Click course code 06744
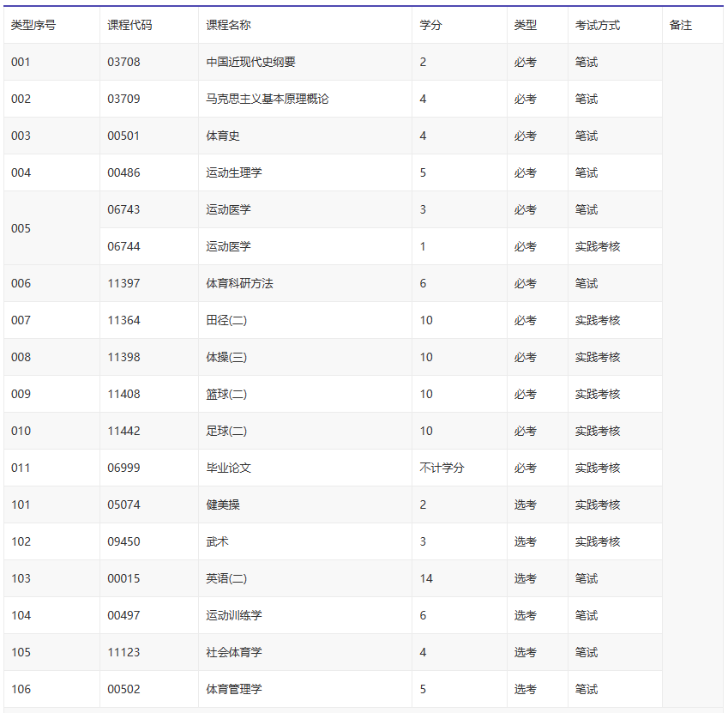Viewport: 728px width, 713px height. coord(123,247)
